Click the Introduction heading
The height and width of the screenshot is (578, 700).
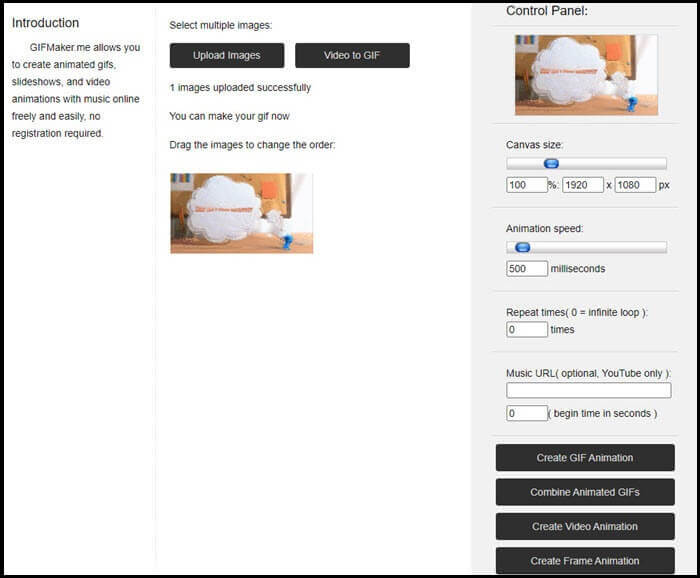point(45,23)
